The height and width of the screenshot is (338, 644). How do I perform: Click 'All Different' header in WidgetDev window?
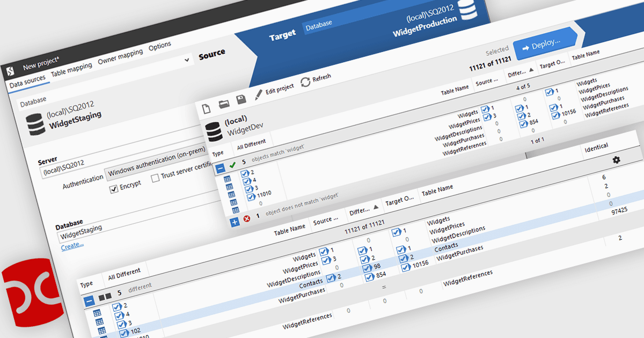(x=251, y=143)
